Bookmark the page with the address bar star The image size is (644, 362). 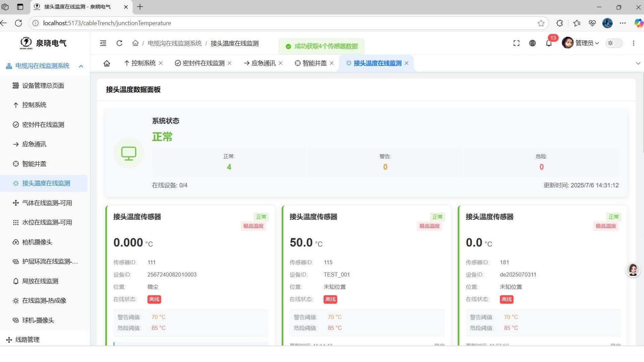(x=541, y=23)
